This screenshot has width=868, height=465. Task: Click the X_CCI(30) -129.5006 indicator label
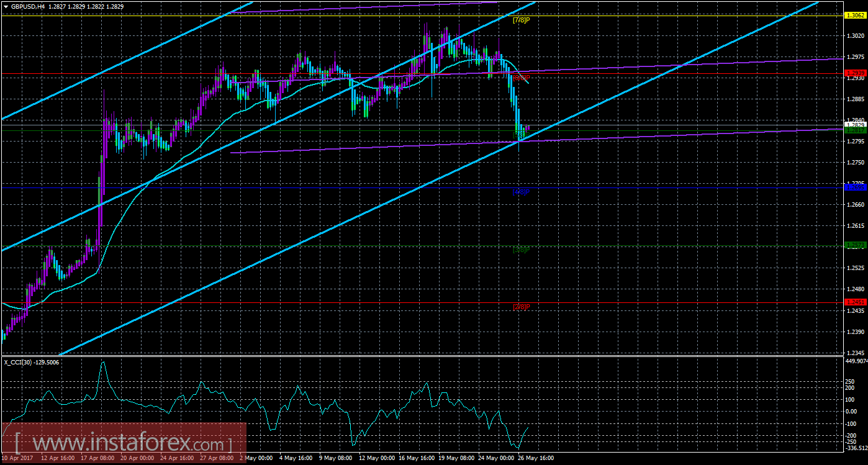(x=32, y=363)
